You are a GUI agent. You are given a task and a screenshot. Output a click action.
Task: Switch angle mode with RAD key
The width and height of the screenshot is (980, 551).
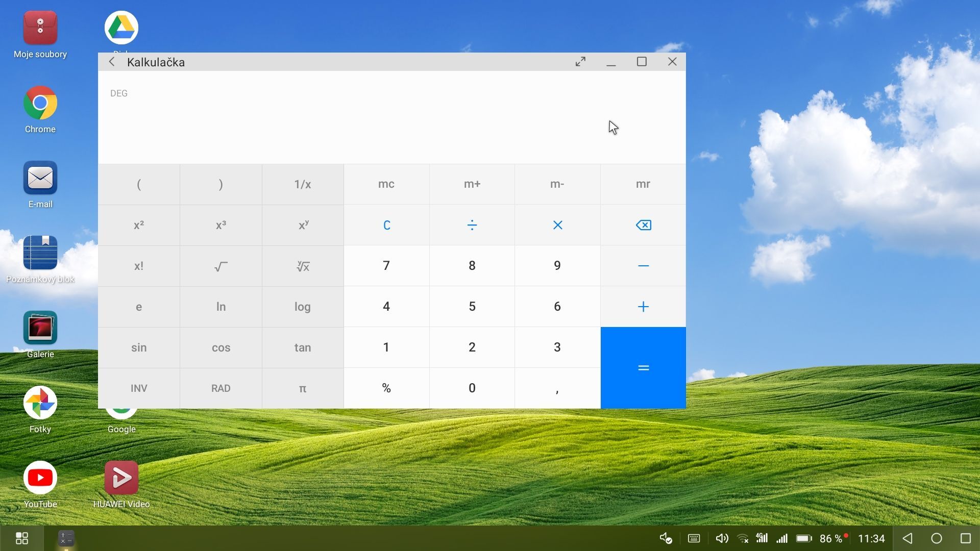[x=220, y=388]
